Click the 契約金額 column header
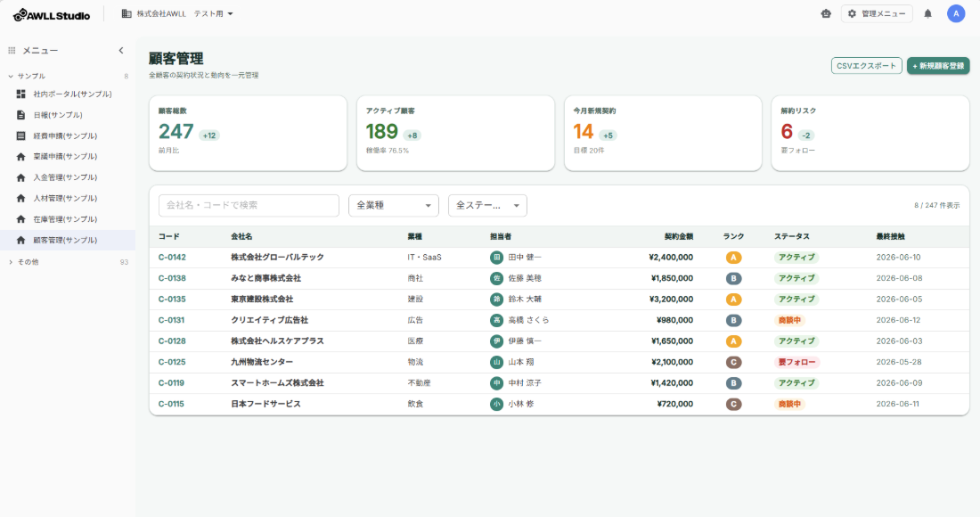Screen dimensions: 980x517 [678, 236]
